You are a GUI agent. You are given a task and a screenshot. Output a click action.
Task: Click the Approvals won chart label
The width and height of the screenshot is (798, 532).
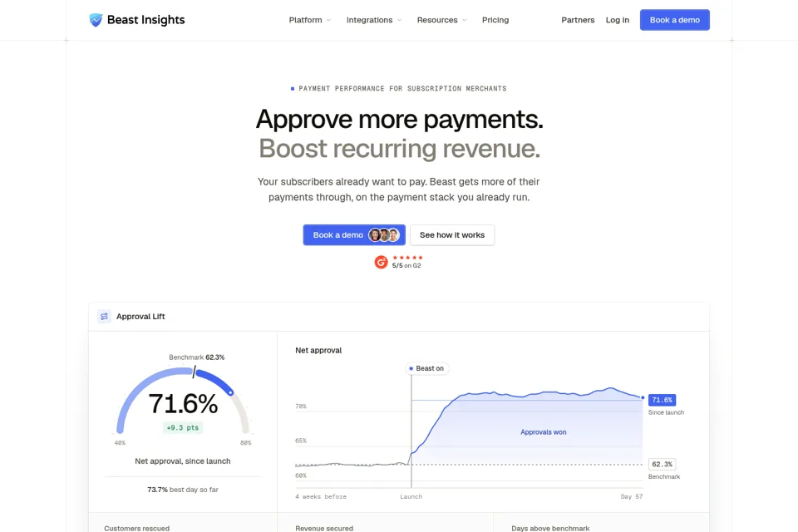(x=543, y=432)
